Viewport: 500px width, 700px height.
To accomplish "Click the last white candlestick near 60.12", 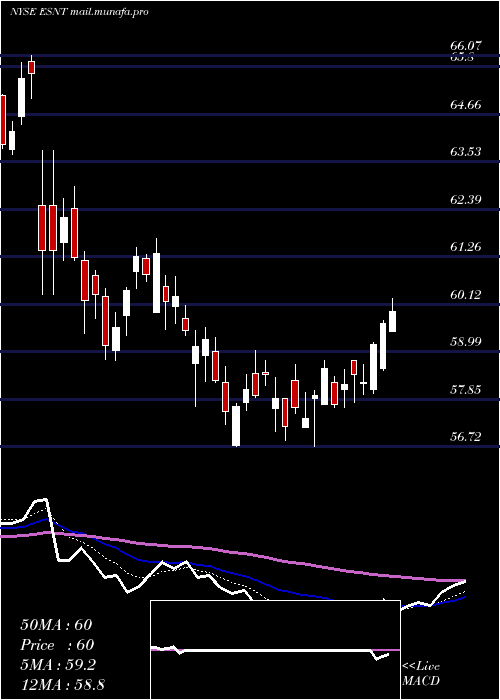I will click(392, 321).
